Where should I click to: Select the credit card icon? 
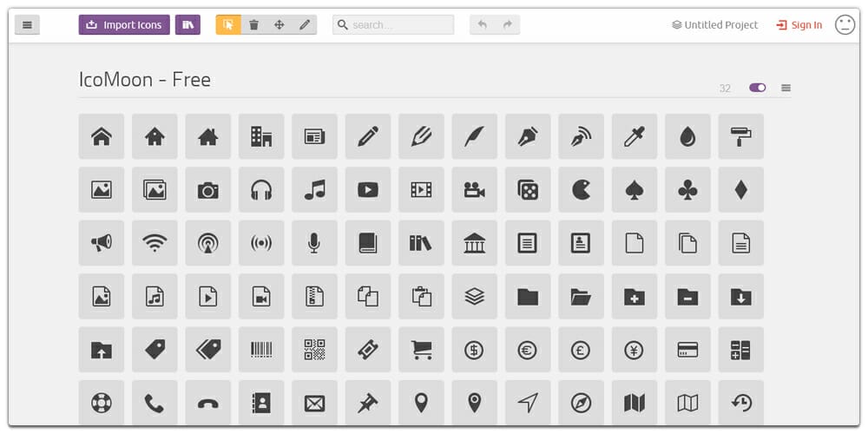(687, 349)
